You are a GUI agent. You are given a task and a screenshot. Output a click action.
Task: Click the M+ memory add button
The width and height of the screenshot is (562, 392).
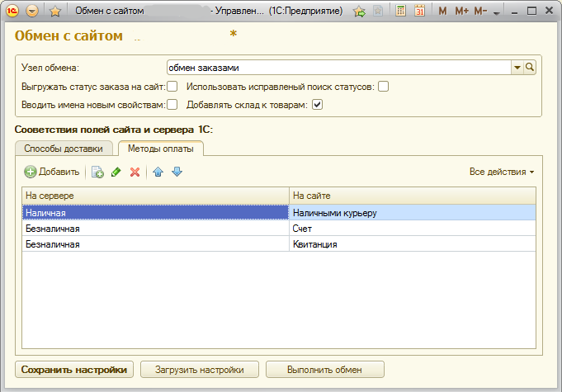click(461, 11)
